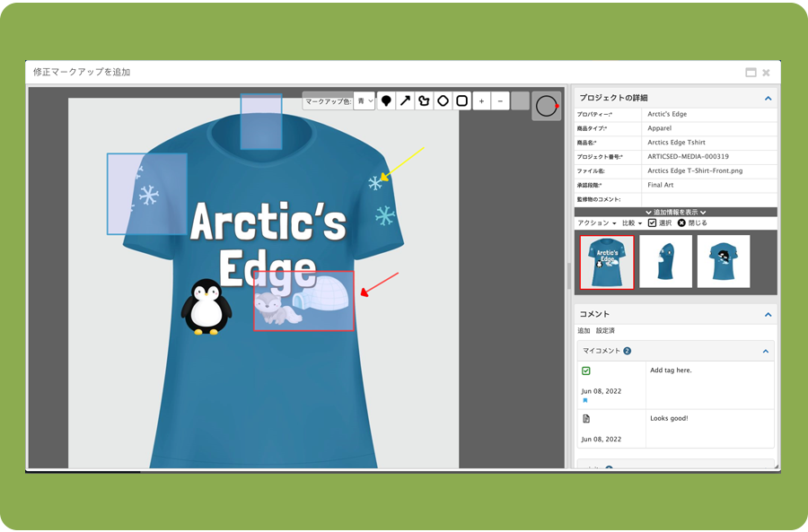
Task: Zoom in with the plus button
Action: tap(482, 101)
